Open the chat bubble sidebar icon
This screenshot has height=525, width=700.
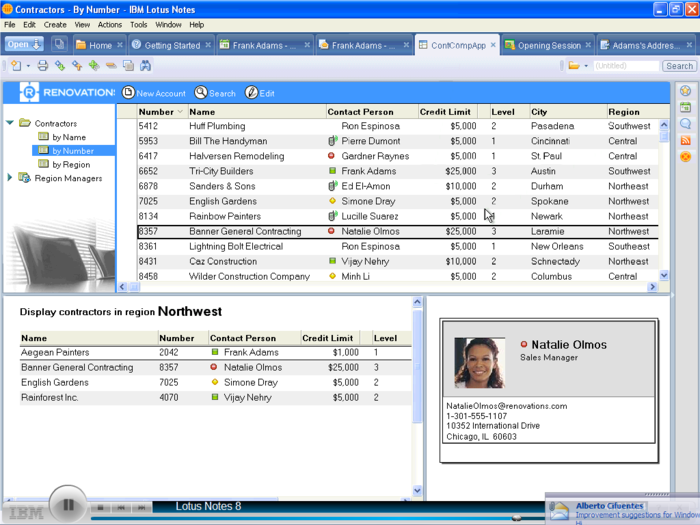point(685,124)
